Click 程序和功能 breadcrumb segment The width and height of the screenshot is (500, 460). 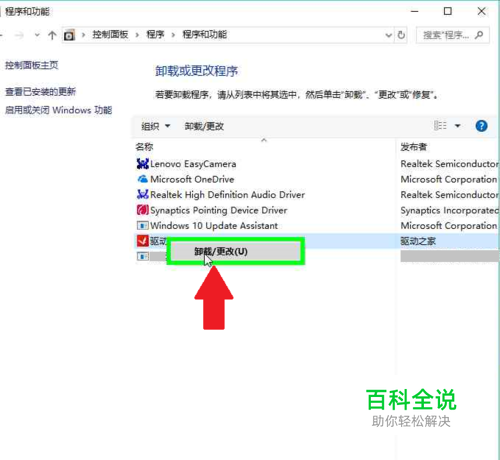205,34
